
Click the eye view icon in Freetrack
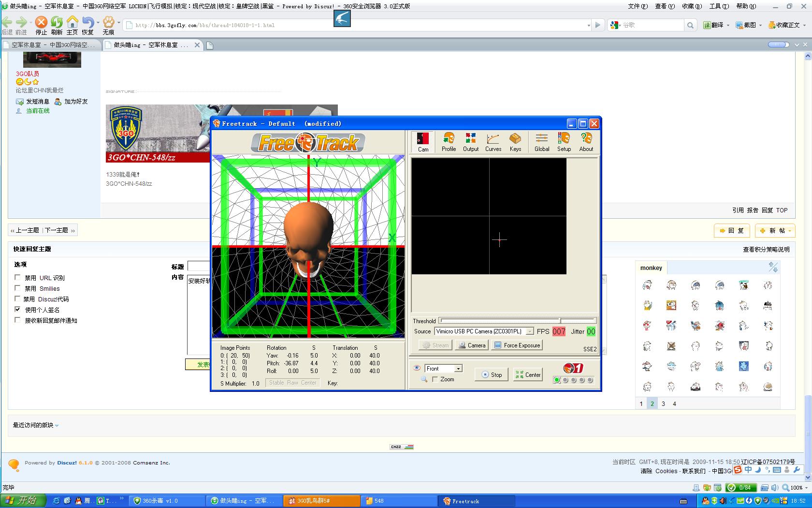(x=417, y=368)
